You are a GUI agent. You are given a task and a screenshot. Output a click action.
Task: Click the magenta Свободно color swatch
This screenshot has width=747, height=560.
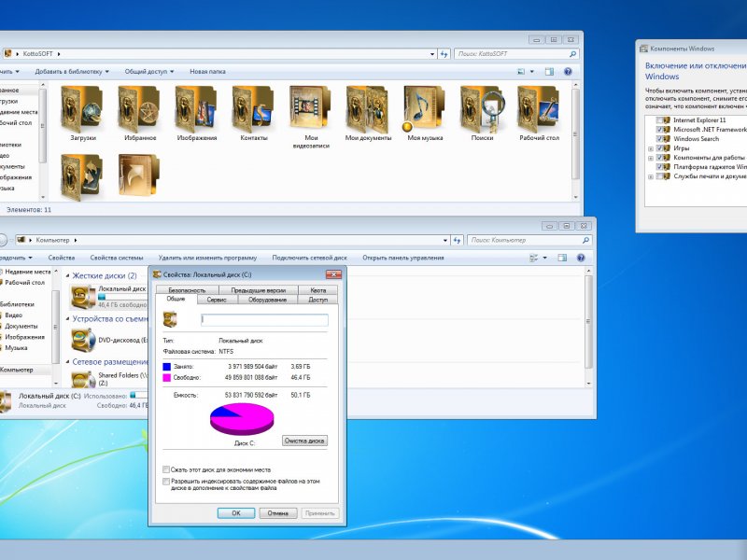click(167, 378)
